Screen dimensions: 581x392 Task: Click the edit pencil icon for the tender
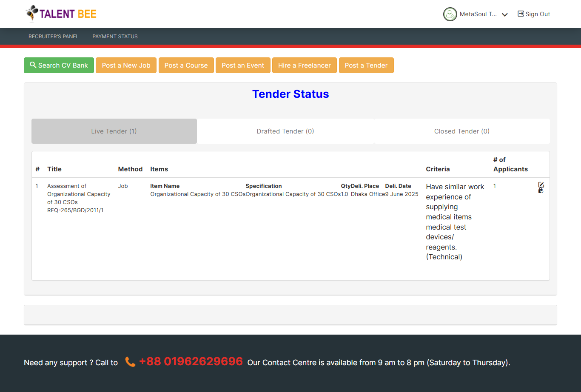(x=541, y=185)
